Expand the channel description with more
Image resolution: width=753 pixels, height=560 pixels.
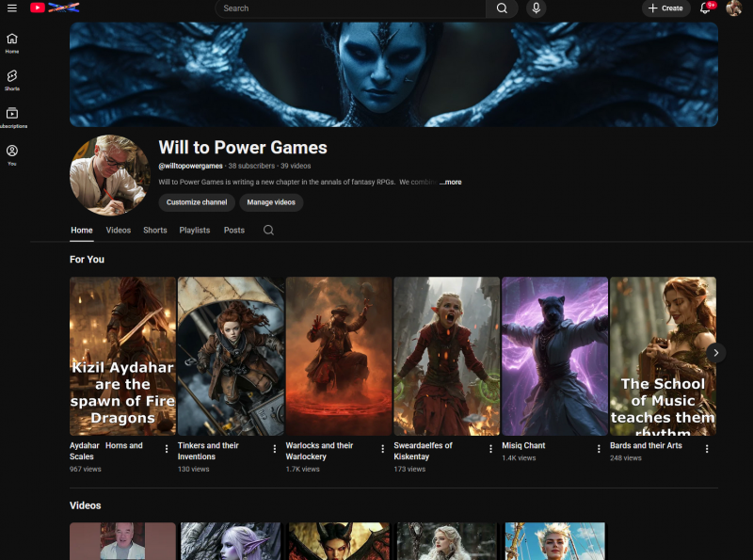click(450, 182)
